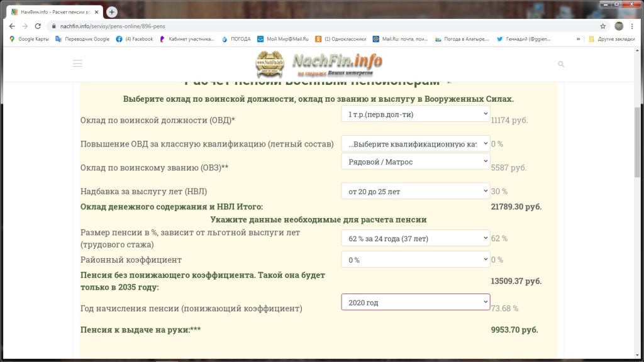The height and width of the screenshot is (362, 644).
Task: Click the NachFin.info logo
Action: pos(319,64)
